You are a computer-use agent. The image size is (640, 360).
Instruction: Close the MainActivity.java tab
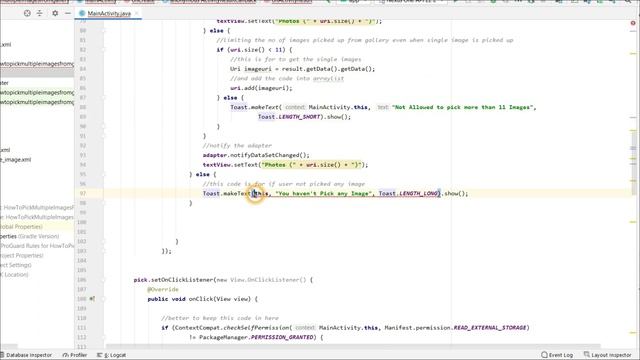coord(137,13)
